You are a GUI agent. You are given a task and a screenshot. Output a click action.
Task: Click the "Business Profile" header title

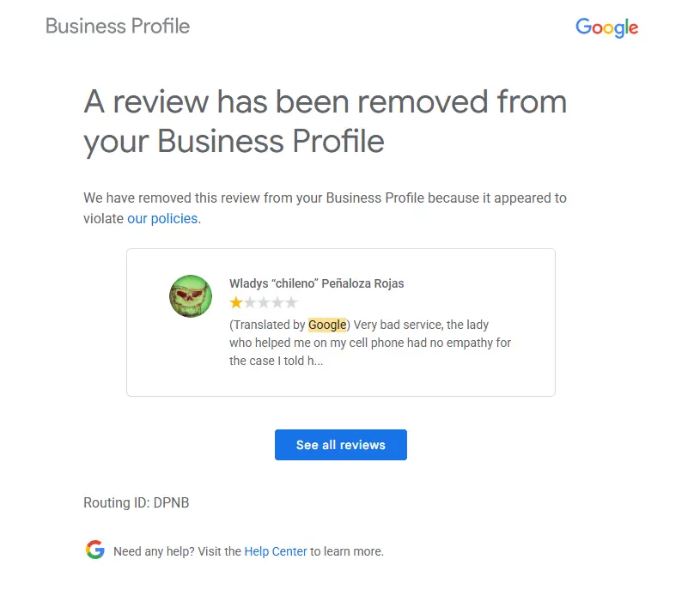pyautogui.click(x=118, y=26)
